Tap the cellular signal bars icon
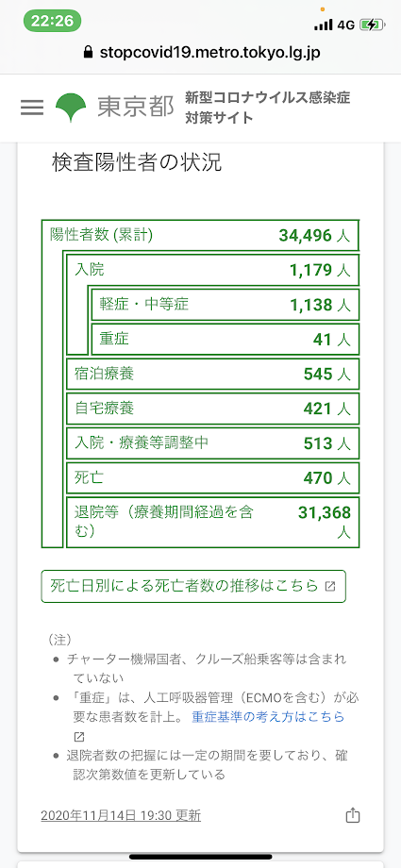Screen dimensions: 401x868 (x=324, y=25)
